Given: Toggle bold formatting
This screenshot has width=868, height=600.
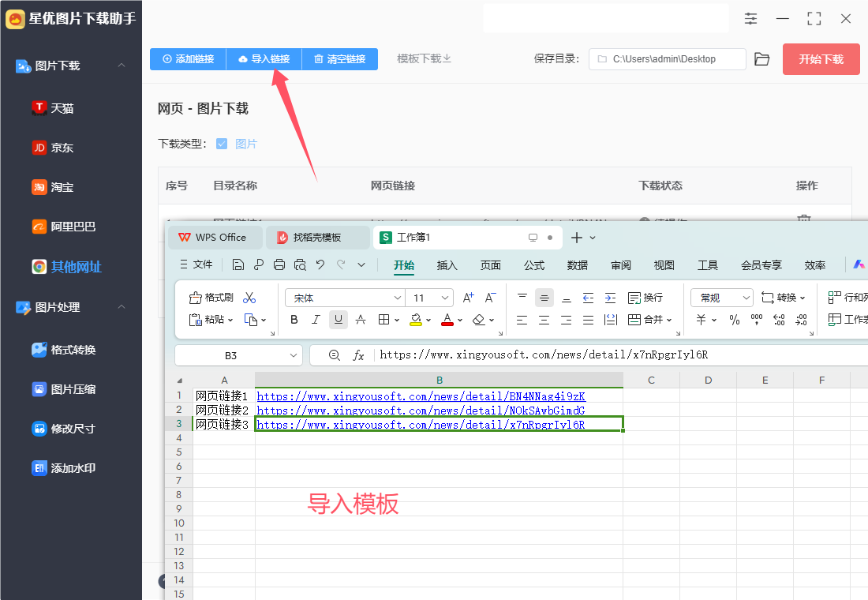Looking at the screenshot, I should pyautogui.click(x=294, y=320).
